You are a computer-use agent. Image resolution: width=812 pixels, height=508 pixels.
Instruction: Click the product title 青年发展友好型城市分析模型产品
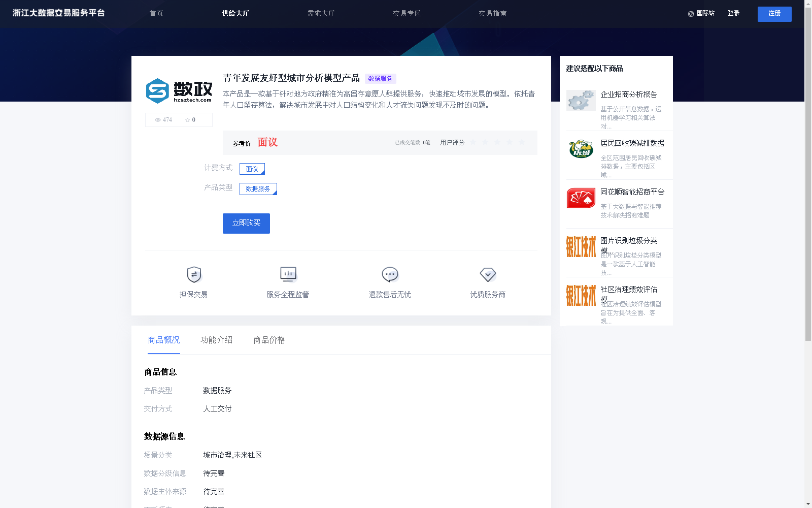pos(291,78)
